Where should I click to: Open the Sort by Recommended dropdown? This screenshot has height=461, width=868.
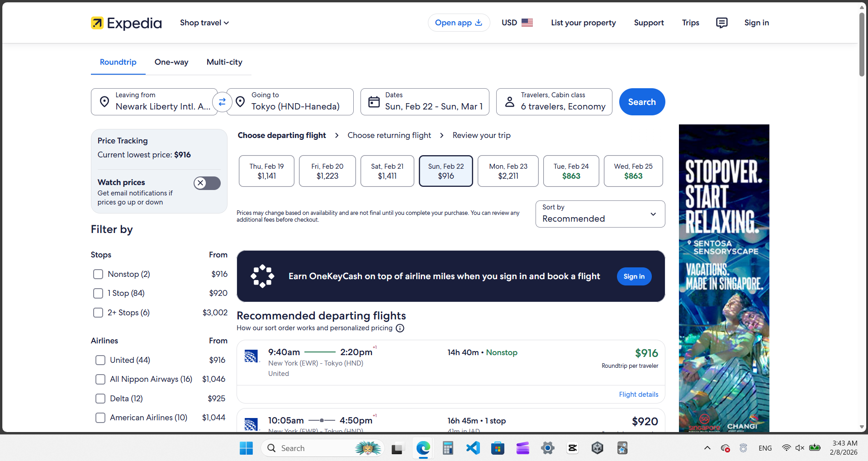(600, 214)
